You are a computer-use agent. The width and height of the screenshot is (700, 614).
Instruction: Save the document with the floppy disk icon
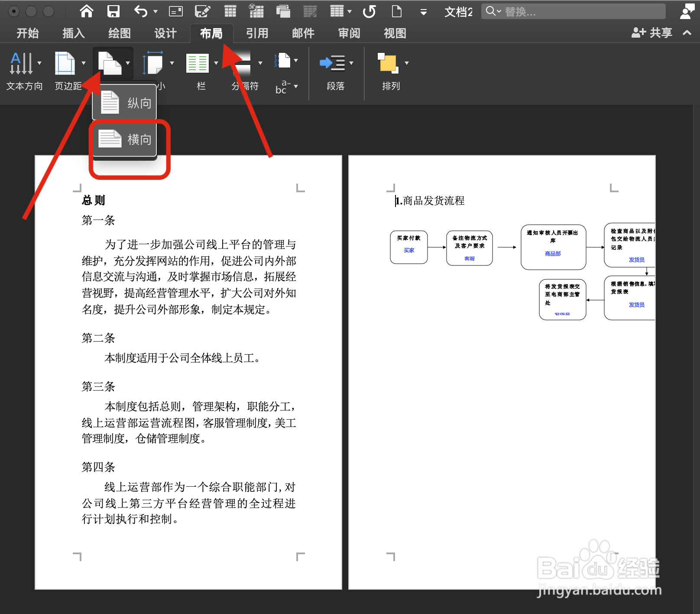pos(113,11)
